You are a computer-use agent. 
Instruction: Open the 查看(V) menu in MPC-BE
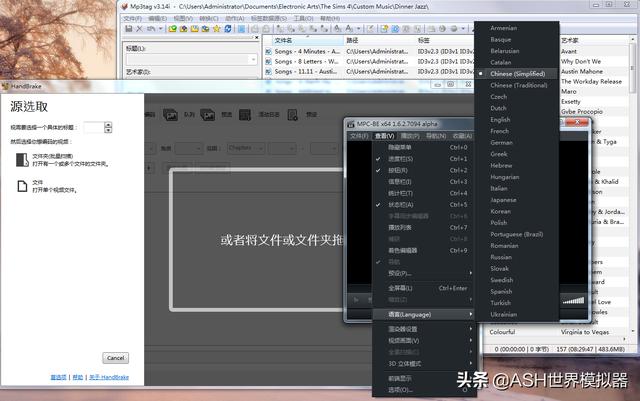(x=386, y=135)
